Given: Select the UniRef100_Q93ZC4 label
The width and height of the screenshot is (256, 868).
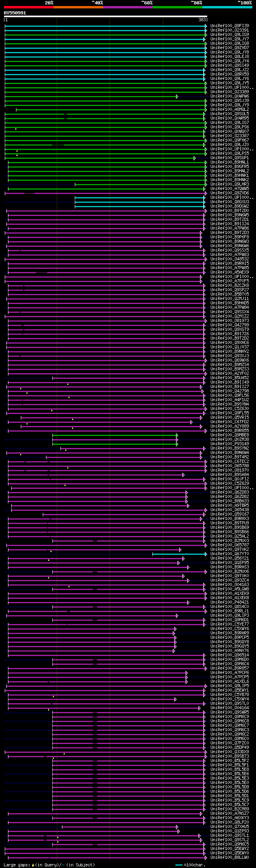Looking at the screenshot, I should coord(230,580).
